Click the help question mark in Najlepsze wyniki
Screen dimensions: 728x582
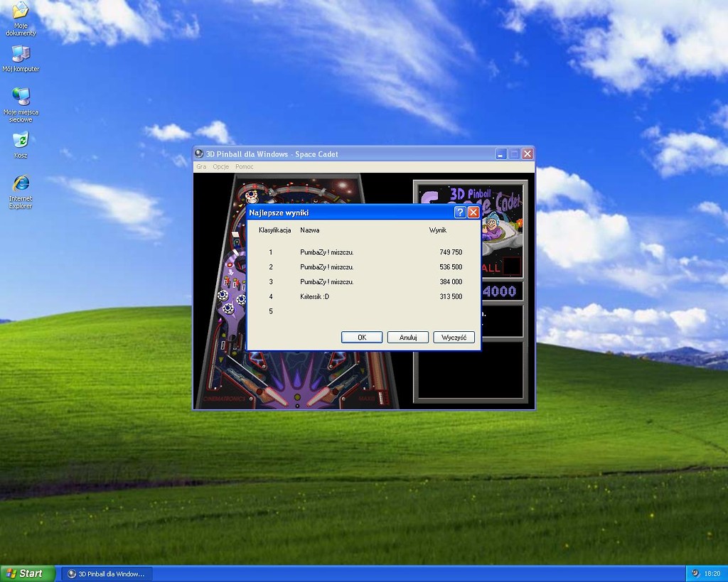click(x=460, y=212)
